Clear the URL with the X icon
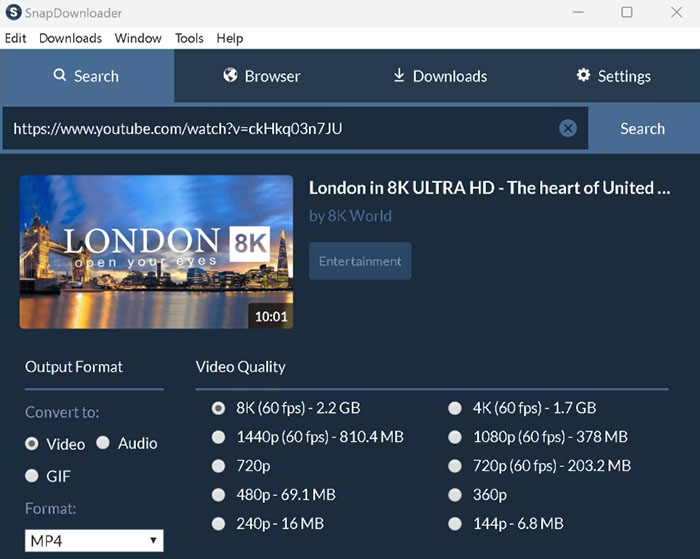 point(568,129)
